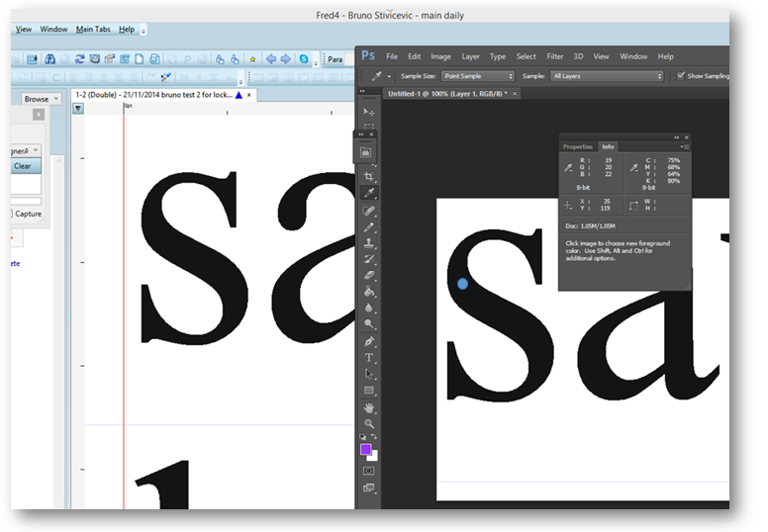The image size is (768, 532).
Task: Select the Eyedropper tool in toolbox
Action: coord(369,193)
